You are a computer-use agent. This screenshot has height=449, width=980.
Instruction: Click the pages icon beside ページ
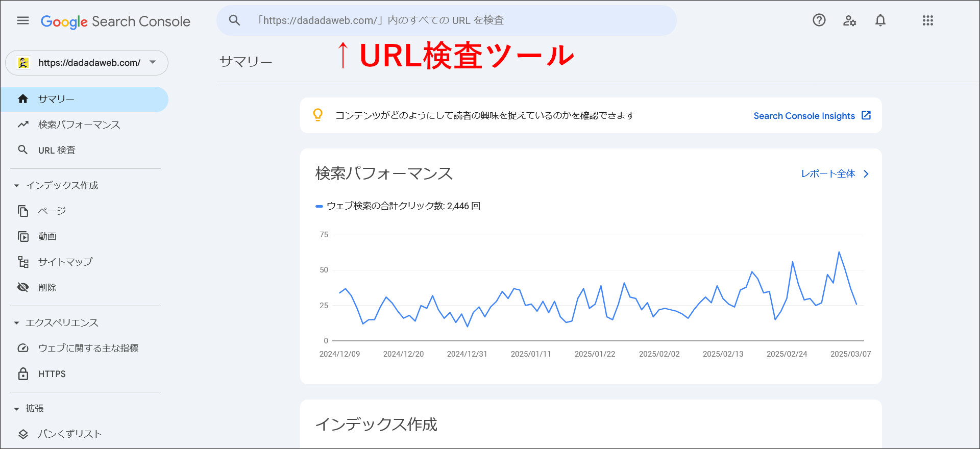tap(23, 211)
